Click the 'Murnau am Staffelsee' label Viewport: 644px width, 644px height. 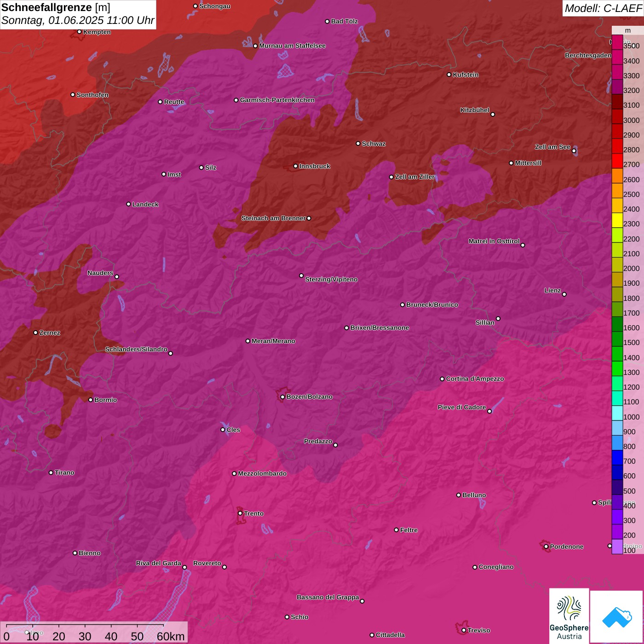click(x=293, y=46)
